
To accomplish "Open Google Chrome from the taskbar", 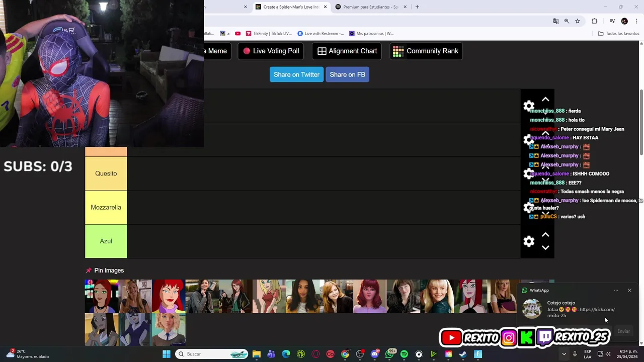I will [345, 354].
